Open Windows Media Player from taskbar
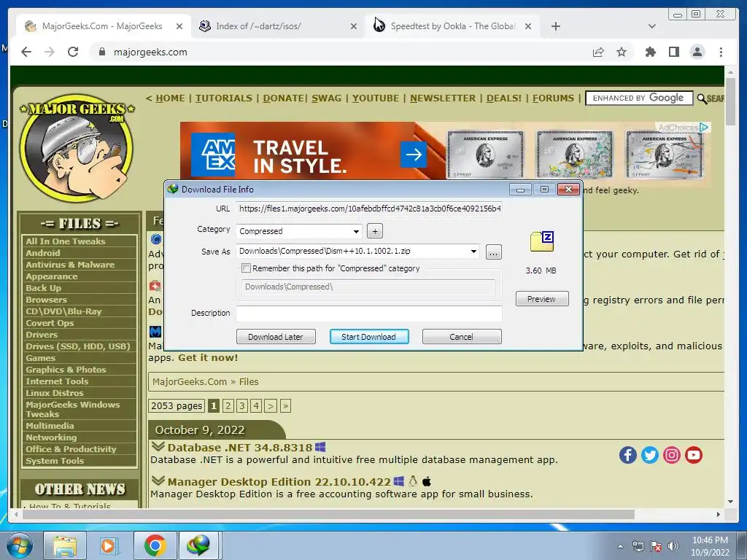The width and height of the screenshot is (747, 560). tap(108, 545)
